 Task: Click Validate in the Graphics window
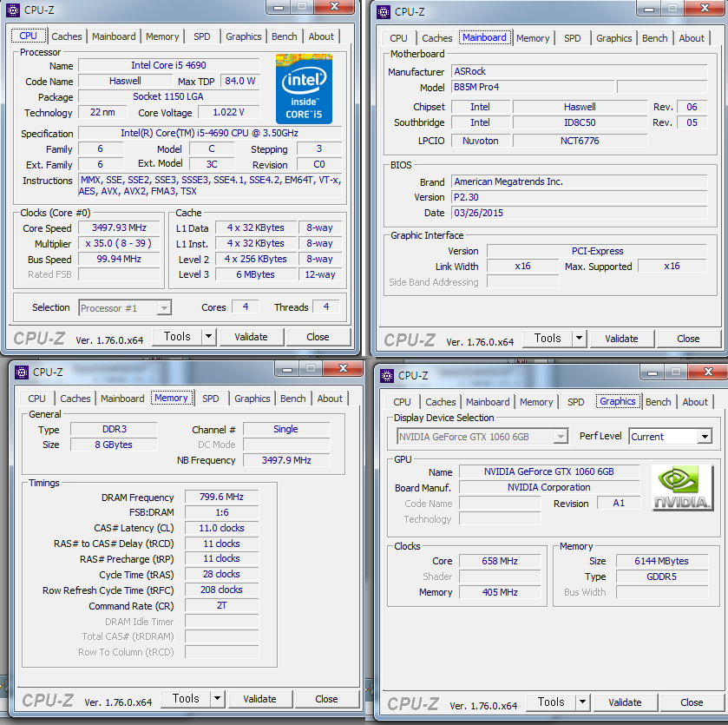click(x=625, y=702)
